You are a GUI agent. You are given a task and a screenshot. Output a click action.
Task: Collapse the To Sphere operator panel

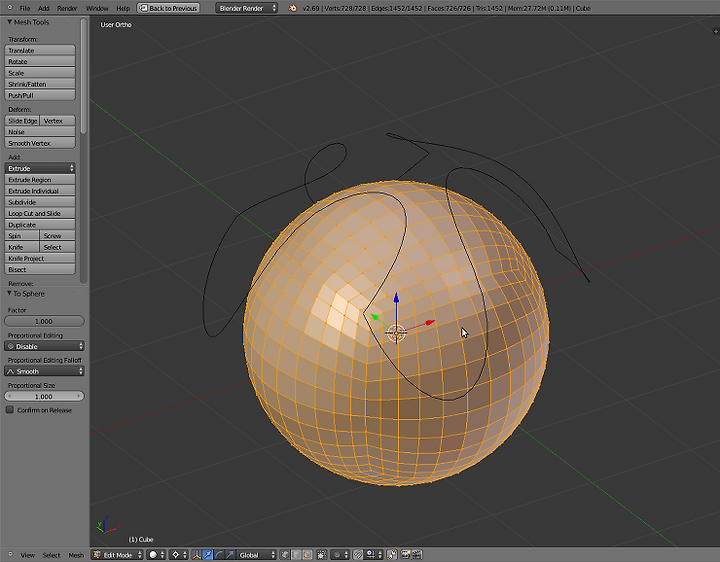[9, 293]
